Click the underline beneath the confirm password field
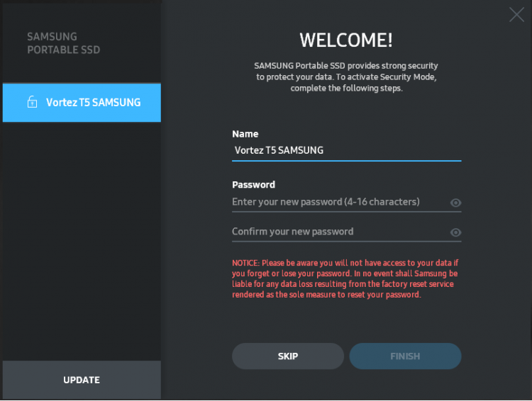The image size is (532, 401). click(346, 242)
